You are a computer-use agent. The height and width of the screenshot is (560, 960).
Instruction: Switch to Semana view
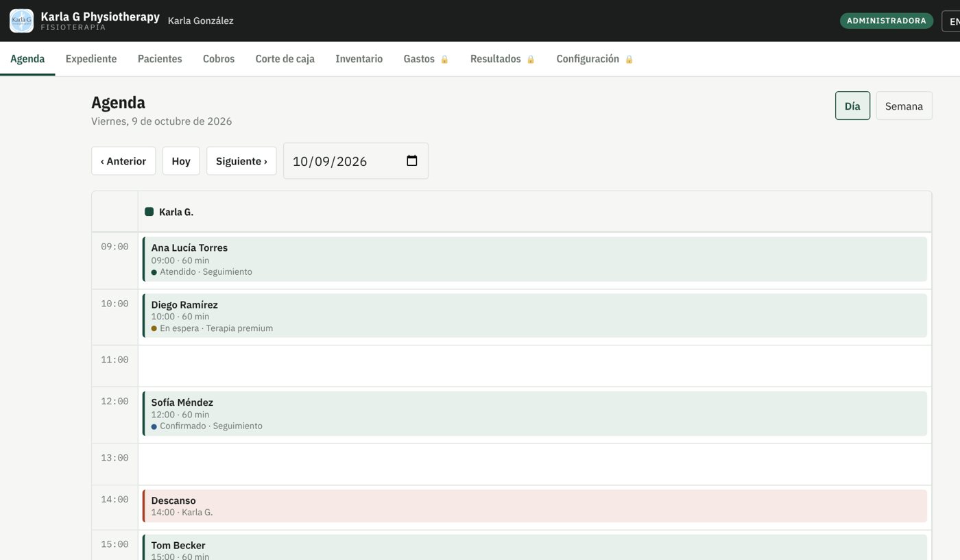click(x=904, y=106)
